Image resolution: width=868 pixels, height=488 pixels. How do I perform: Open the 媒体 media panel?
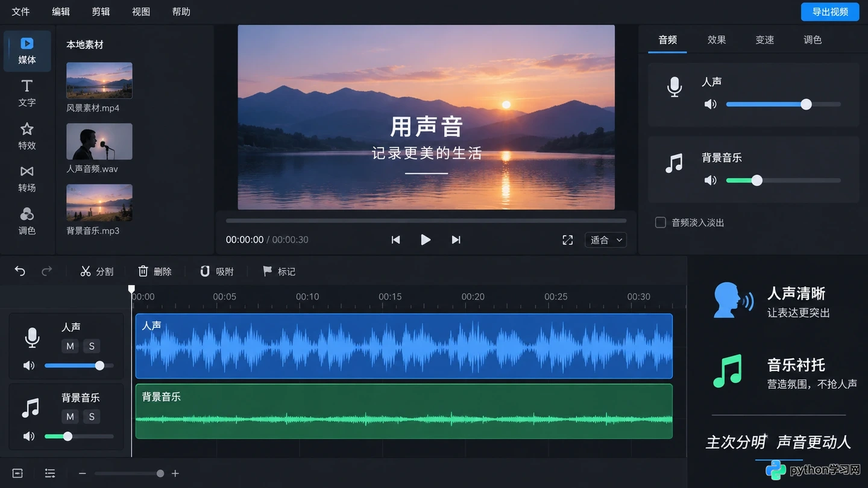coord(27,51)
